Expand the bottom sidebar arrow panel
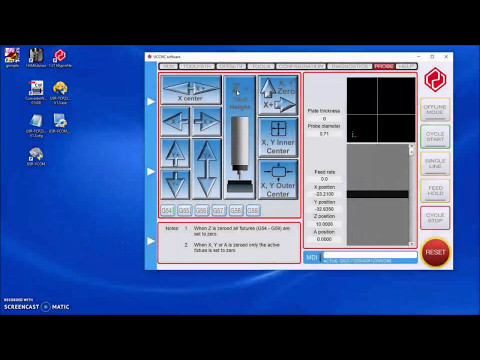 tap(151, 241)
